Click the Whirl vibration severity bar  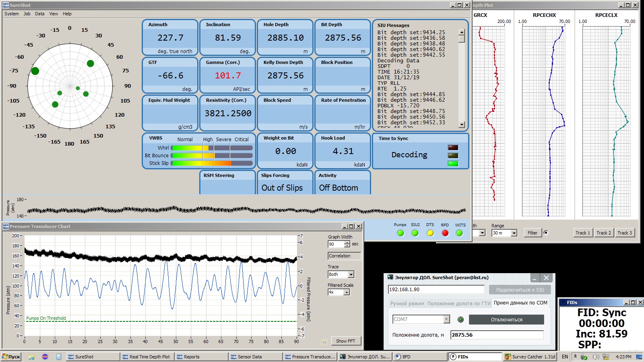point(212,148)
